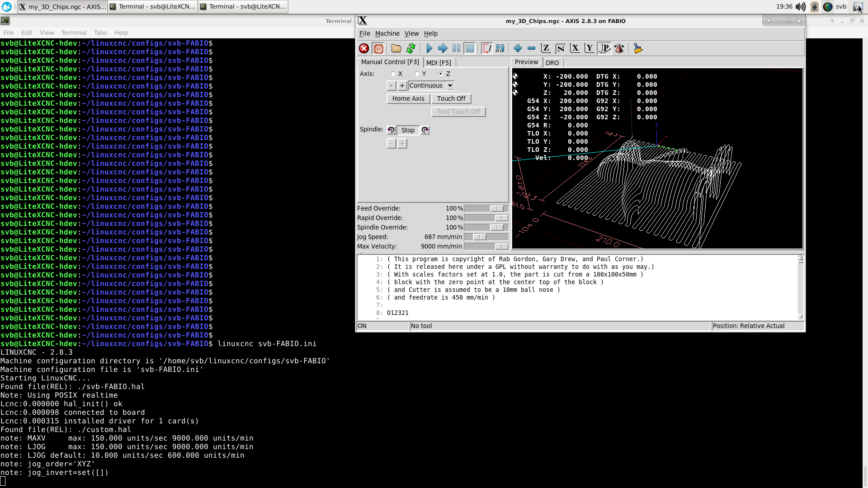Toggle the Emergency Stop button

pyautogui.click(x=364, y=48)
